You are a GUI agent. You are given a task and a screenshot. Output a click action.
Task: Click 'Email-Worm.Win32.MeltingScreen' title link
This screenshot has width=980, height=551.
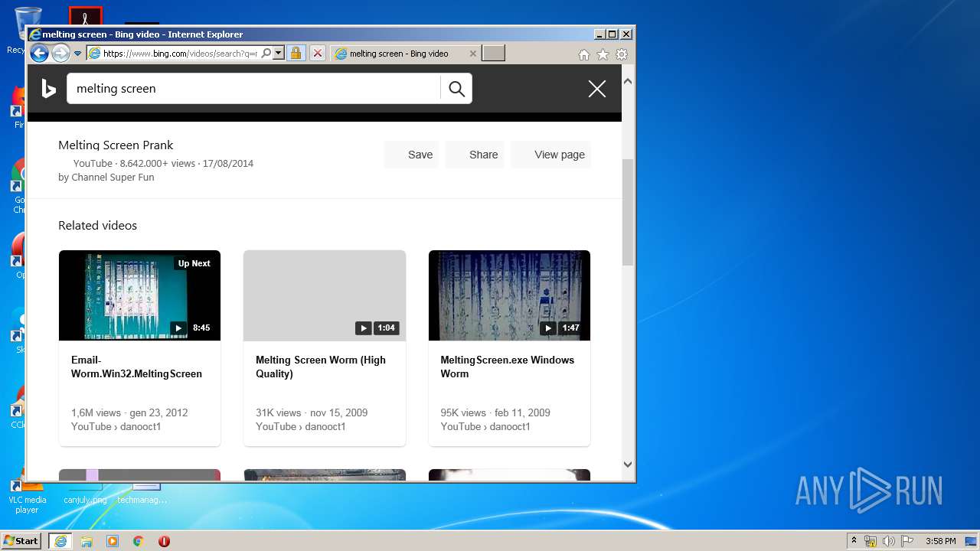(136, 367)
